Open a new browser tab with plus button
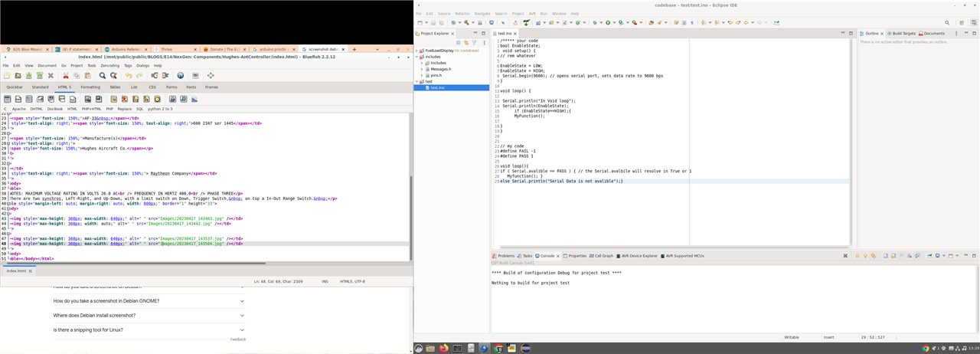This screenshot has height=354, width=980. [354, 49]
